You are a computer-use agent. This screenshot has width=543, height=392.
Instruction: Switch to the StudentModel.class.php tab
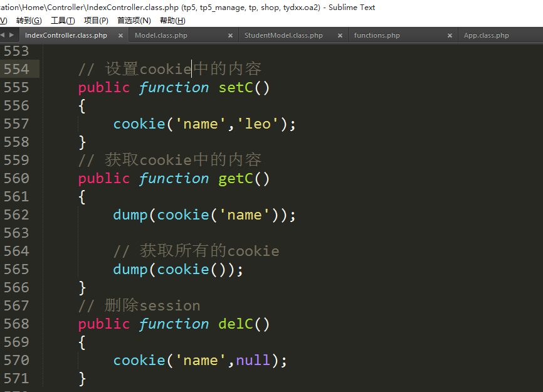(x=283, y=36)
